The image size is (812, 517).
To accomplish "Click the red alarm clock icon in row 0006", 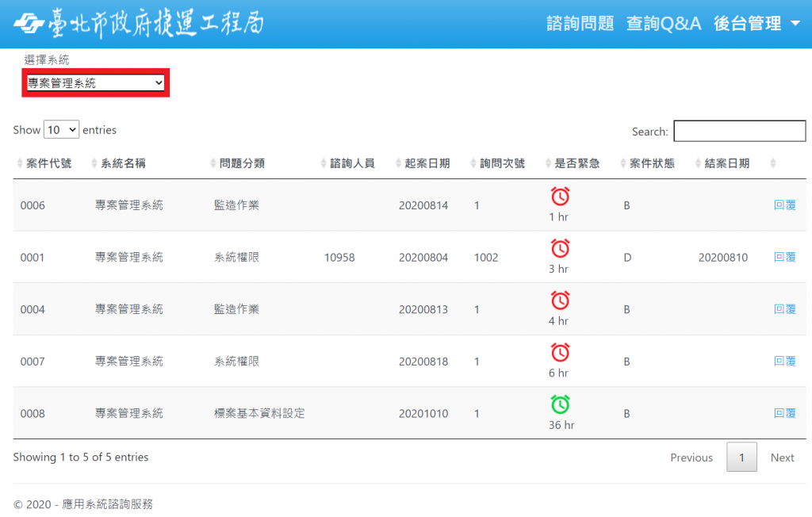I will (560, 196).
